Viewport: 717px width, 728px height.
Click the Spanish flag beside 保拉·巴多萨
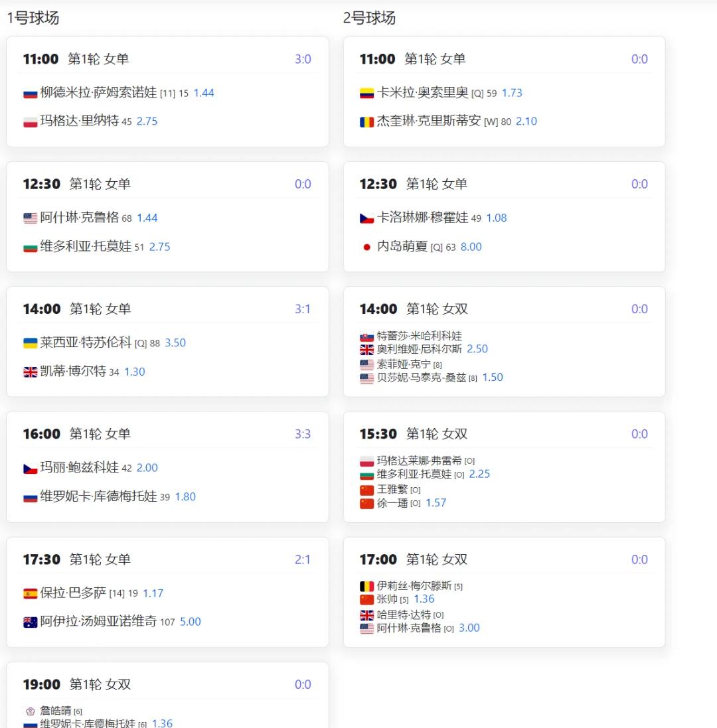pos(31,594)
